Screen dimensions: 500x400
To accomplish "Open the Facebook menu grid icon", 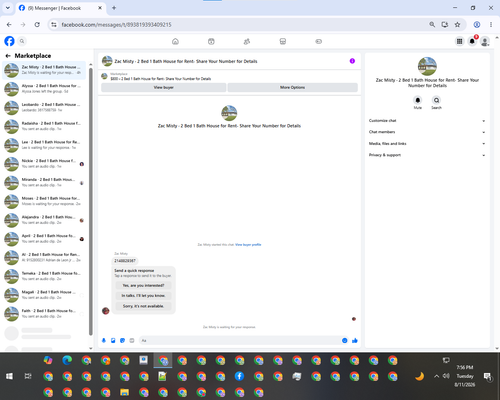I will click(x=459, y=41).
